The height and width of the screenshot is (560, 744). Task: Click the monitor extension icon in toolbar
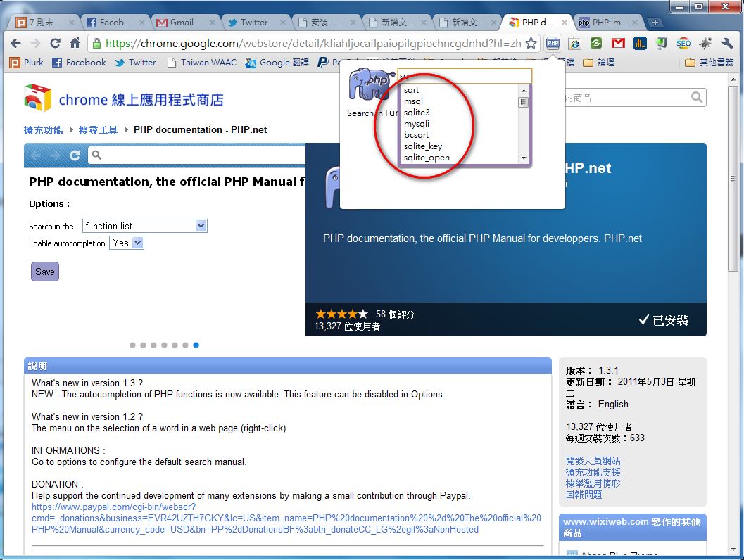point(662,44)
